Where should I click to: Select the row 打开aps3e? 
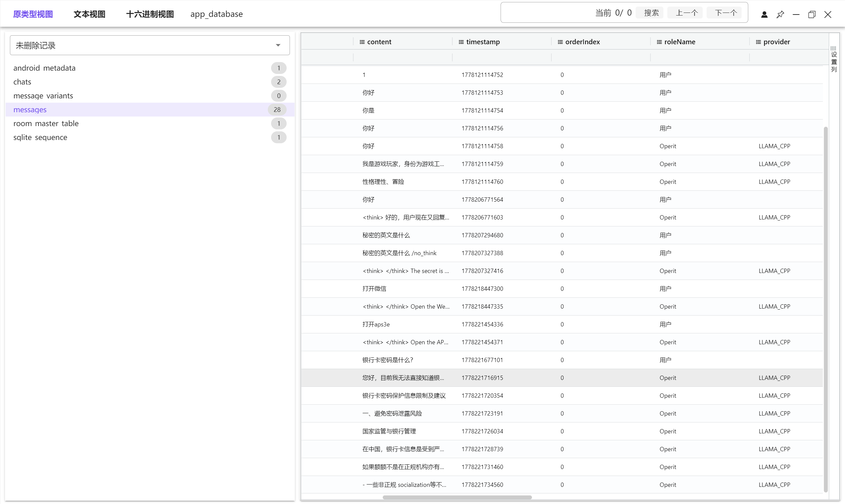click(562, 324)
